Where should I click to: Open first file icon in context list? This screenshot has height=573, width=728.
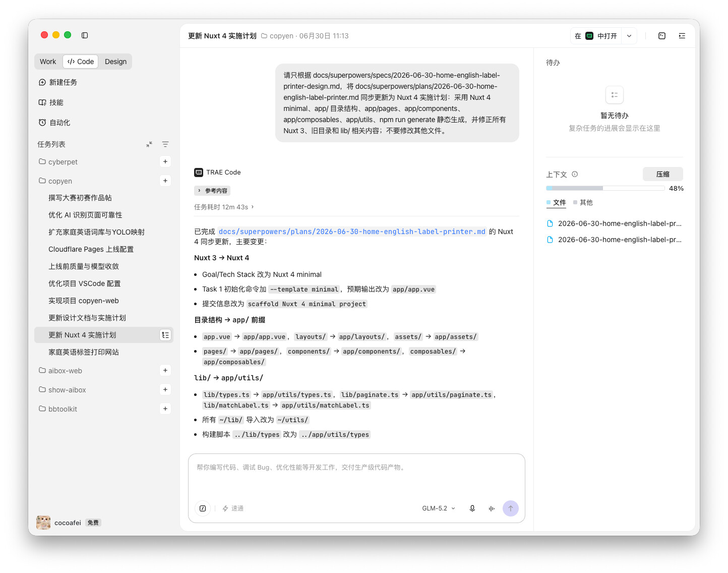coord(550,223)
